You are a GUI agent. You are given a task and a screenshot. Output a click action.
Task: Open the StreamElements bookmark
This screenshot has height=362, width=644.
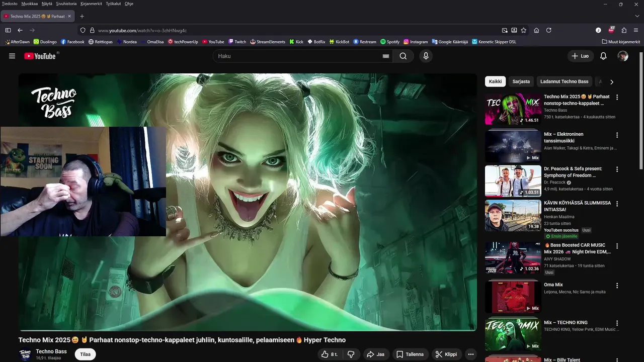[x=268, y=42]
